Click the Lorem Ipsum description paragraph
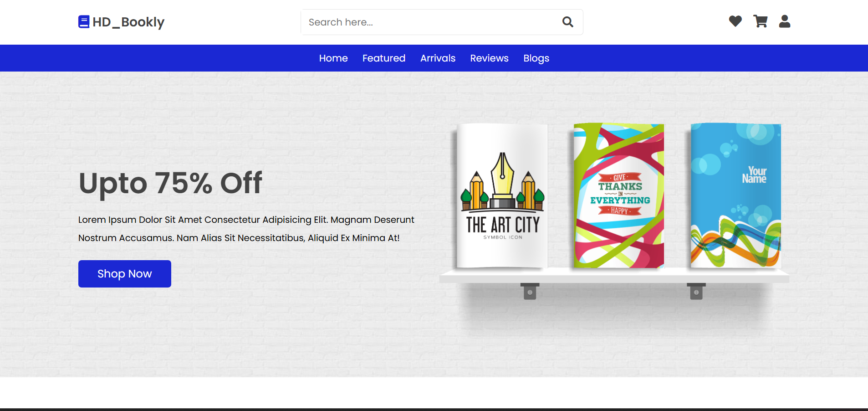Image resolution: width=868 pixels, height=411 pixels. (x=246, y=229)
